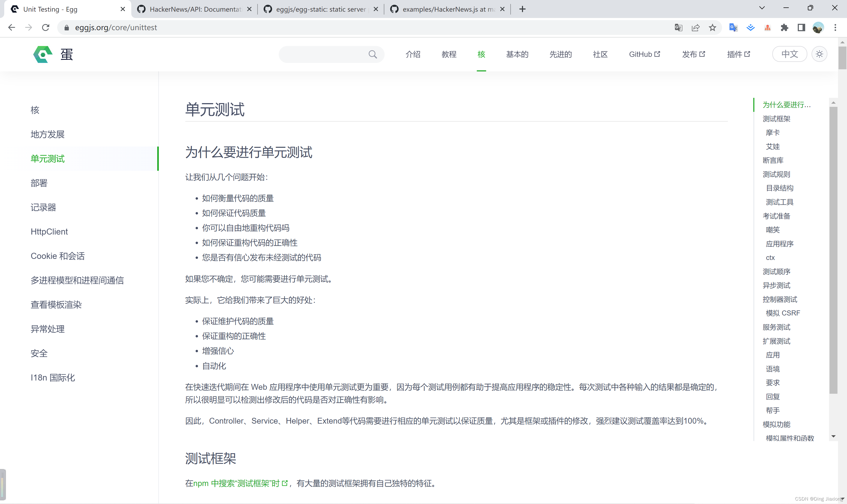847x504 pixels.
Task: Jump to 模拟 CSRF in table of contents
Action: pyautogui.click(x=783, y=313)
